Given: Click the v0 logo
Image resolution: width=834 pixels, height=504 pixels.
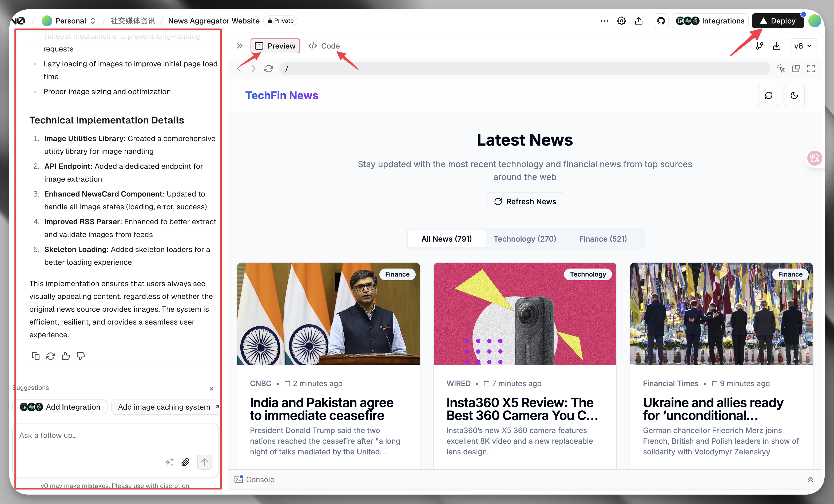Looking at the screenshot, I should tap(19, 21).
